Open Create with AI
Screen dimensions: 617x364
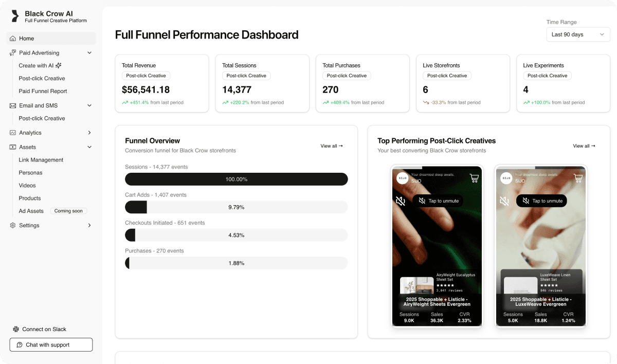(x=40, y=66)
